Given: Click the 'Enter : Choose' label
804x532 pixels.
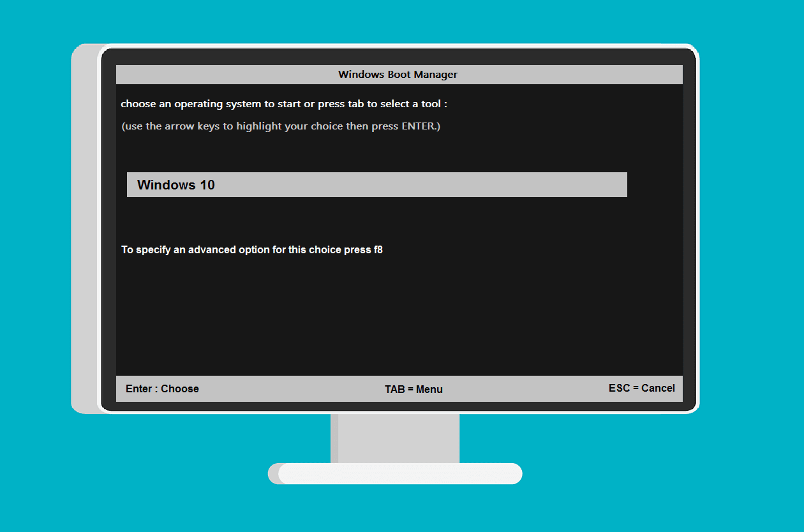Looking at the screenshot, I should (162, 388).
